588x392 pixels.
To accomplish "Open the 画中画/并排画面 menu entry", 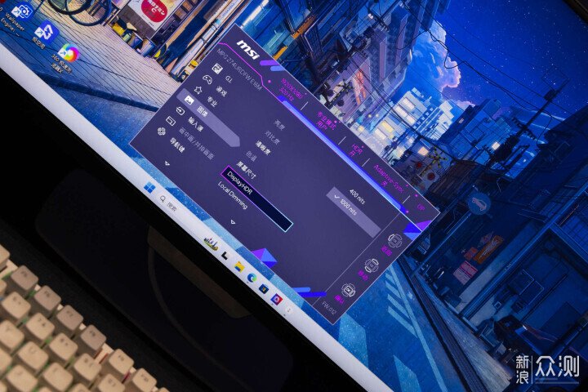I will 196,144.
